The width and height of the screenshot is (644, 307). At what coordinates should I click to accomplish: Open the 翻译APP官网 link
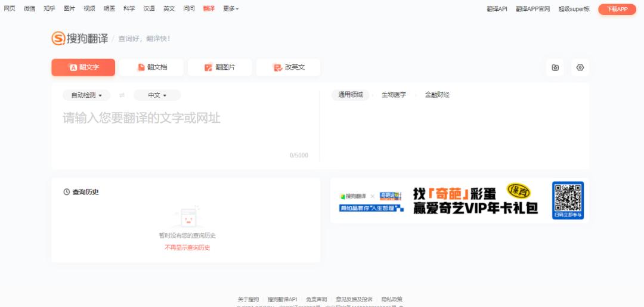[532, 9]
